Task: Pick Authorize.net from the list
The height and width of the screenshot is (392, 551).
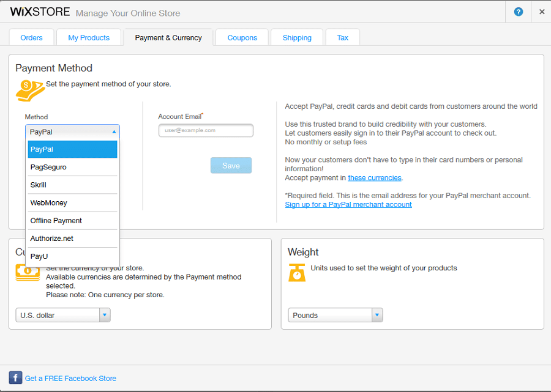Action: 72,239
